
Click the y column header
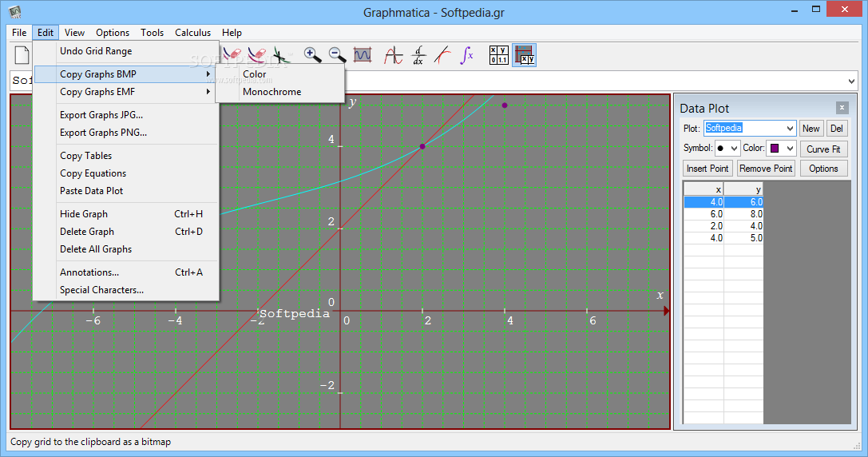pos(743,189)
